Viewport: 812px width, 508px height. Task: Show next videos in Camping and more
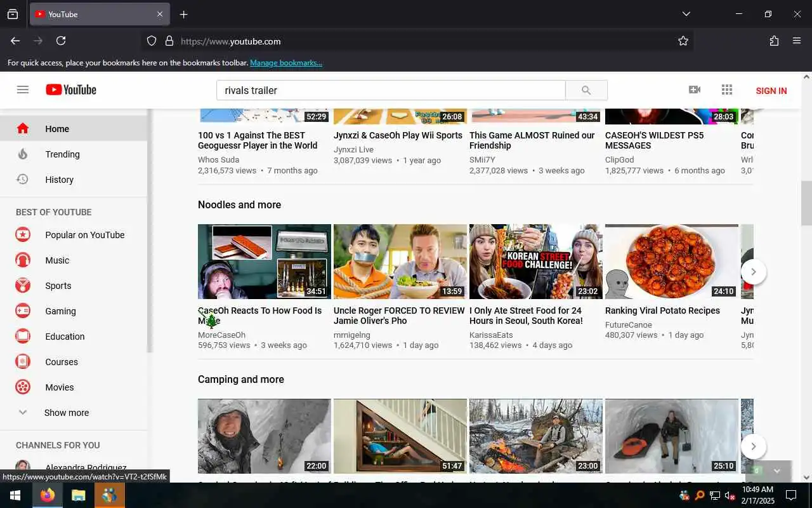pos(753,446)
